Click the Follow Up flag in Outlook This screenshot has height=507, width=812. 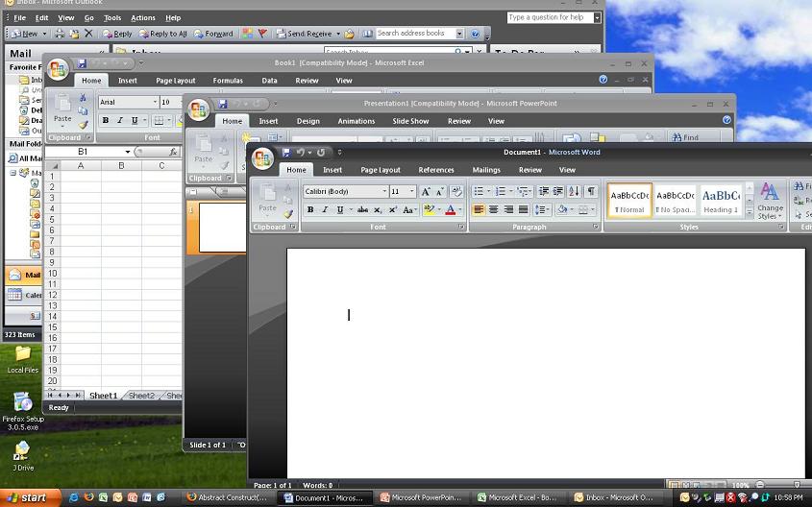tap(262, 34)
